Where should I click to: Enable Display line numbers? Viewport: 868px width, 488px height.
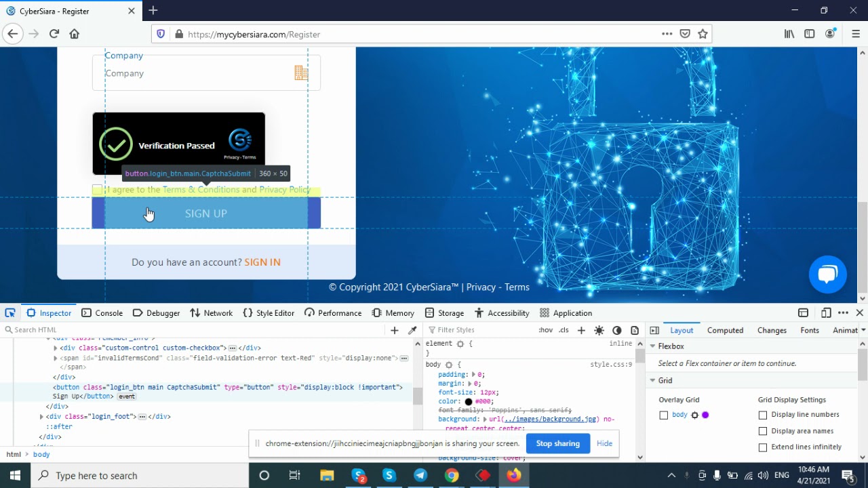(763, 415)
